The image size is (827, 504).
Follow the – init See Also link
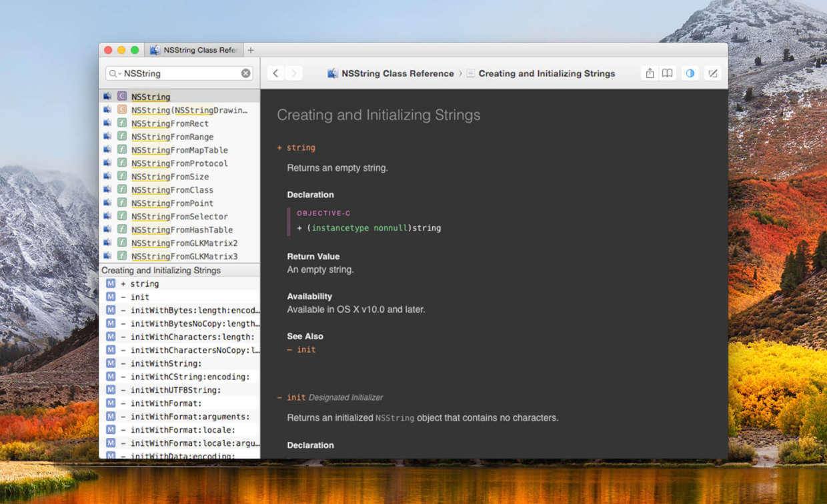tap(301, 349)
